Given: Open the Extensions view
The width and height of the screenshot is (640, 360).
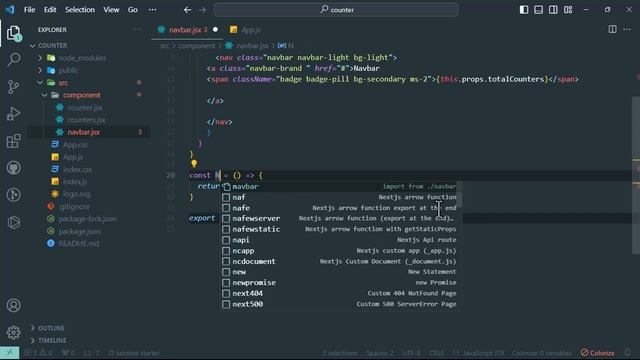Looking at the screenshot, I should pyautogui.click(x=13, y=141).
